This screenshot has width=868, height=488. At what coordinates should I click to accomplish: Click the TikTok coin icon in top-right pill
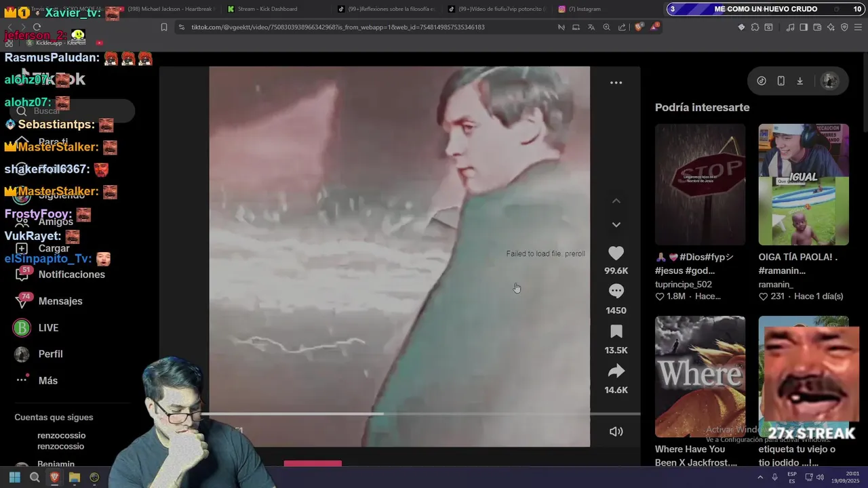coord(762,81)
